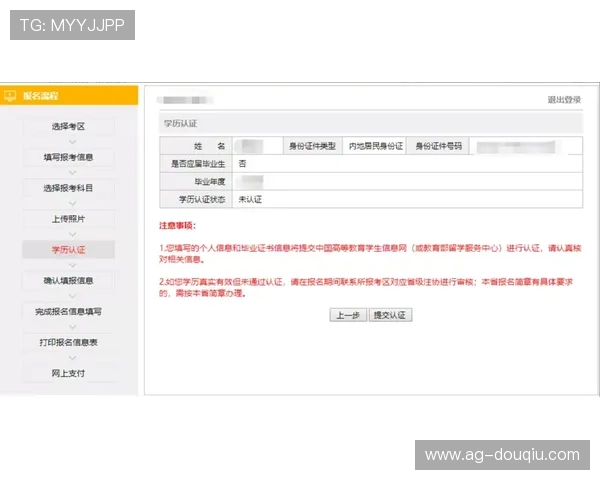Click the 报名流程 header monitor icon
Screen dimensions: 600x480
pyautogui.click(x=10, y=95)
